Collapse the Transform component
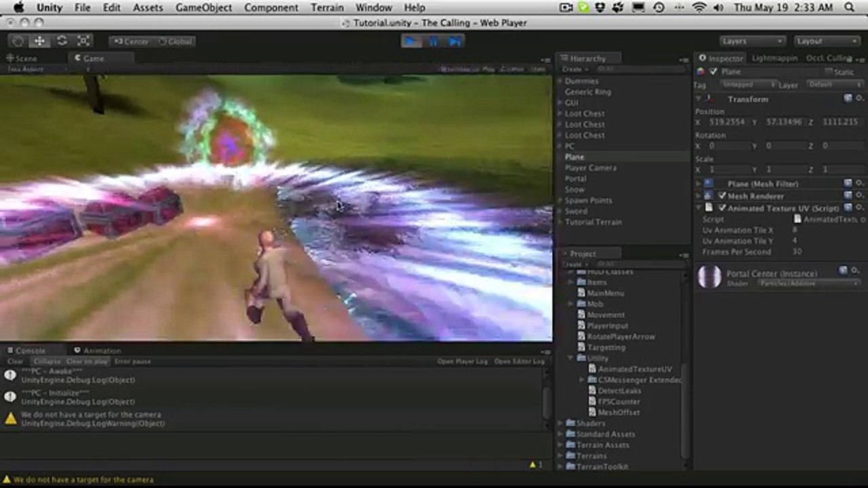Viewport: 868px width, 488px height. (x=699, y=99)
